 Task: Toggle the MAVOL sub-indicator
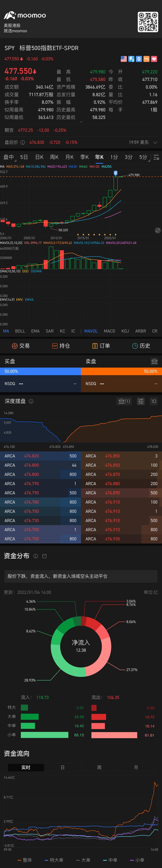[91, 331]
